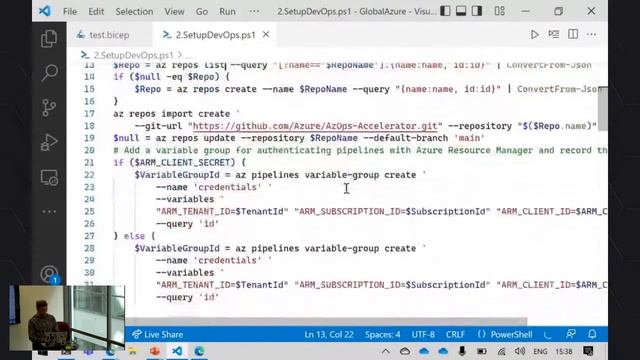The image size is (640, 360).
Task: Toggle the Secondary Side Bar visibility
Action: coord(477,11)
